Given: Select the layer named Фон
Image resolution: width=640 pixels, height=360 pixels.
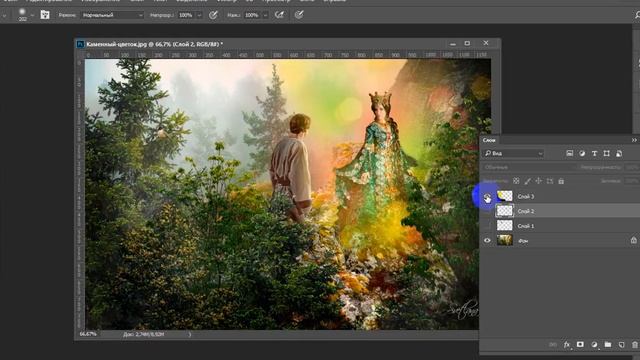Looking at the screenshot, I should click(523, 241).
